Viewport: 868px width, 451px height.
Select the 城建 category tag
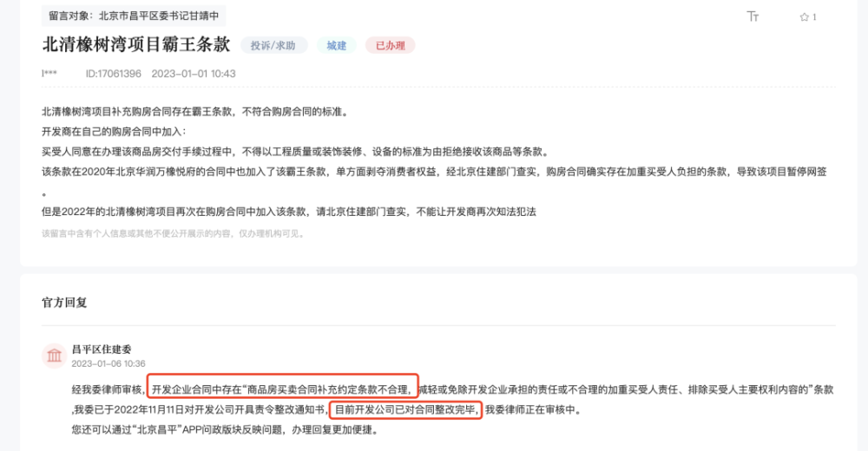tap(337, 45)
